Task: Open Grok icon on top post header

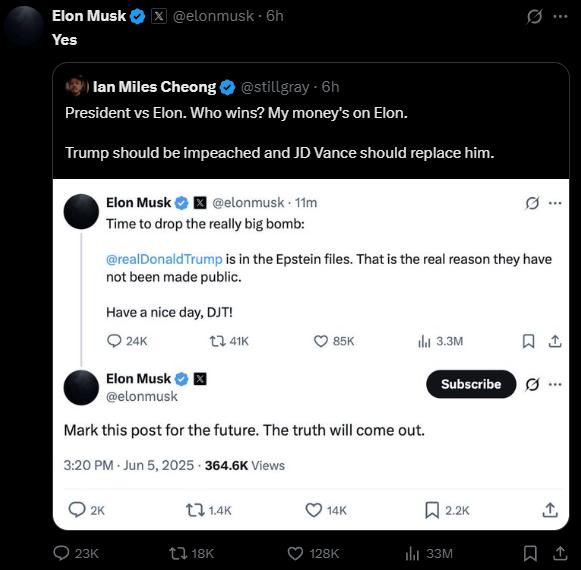Action: [x=534, y=16]
